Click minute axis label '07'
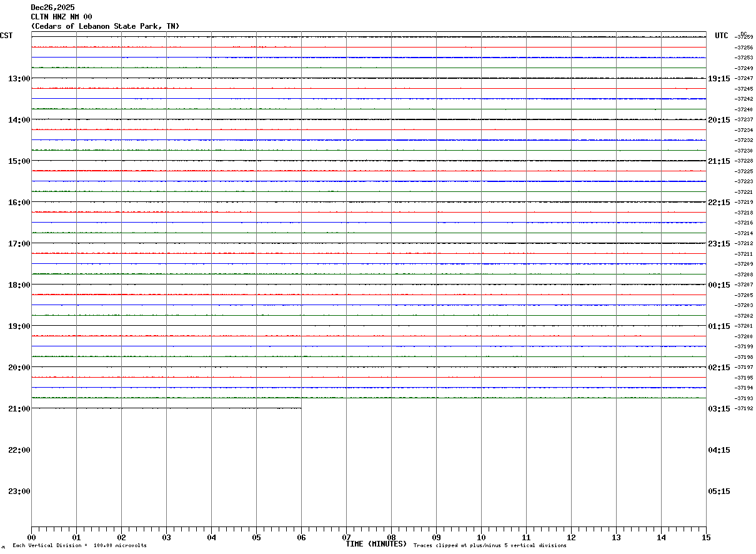 [346, 538]
